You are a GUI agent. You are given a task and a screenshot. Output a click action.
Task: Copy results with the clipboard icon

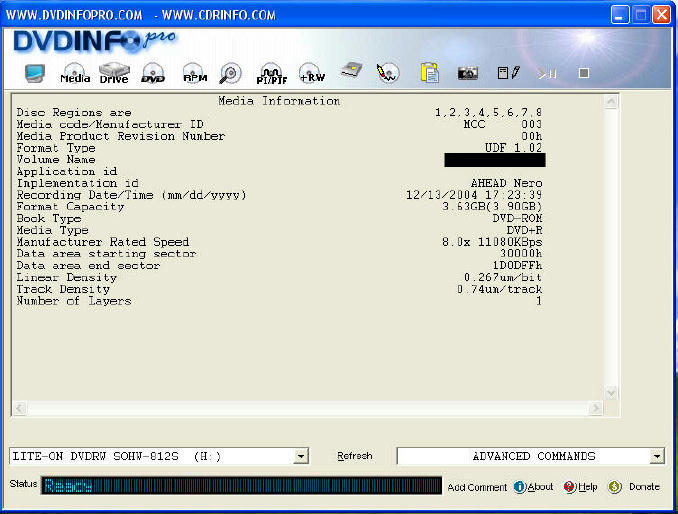[430, 73]
